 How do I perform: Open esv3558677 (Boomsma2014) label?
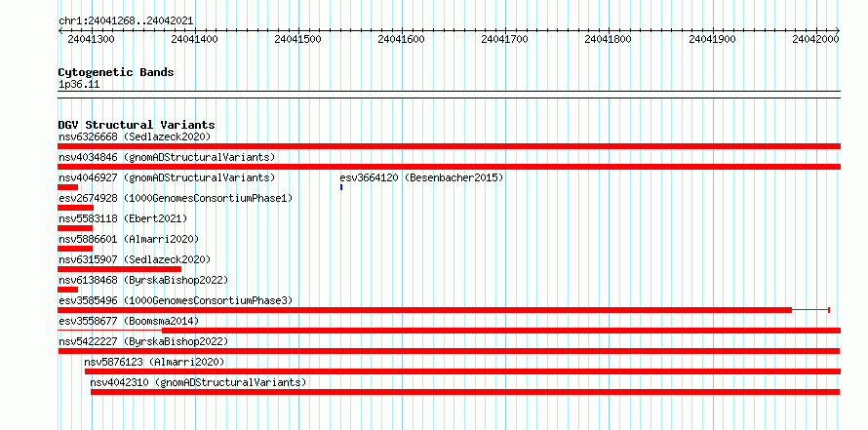pos(129,321)
